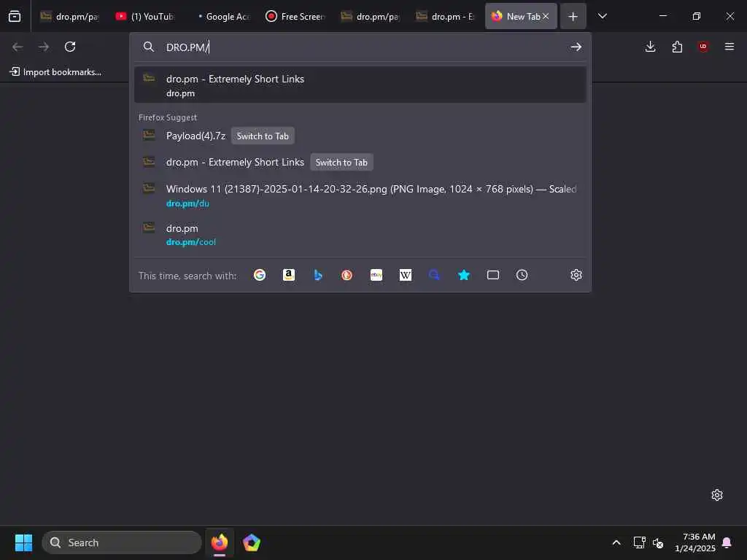Open clock showing 7:36 AM
The width and height of the screenshot is (747, 560).
(x=695, y=542)
